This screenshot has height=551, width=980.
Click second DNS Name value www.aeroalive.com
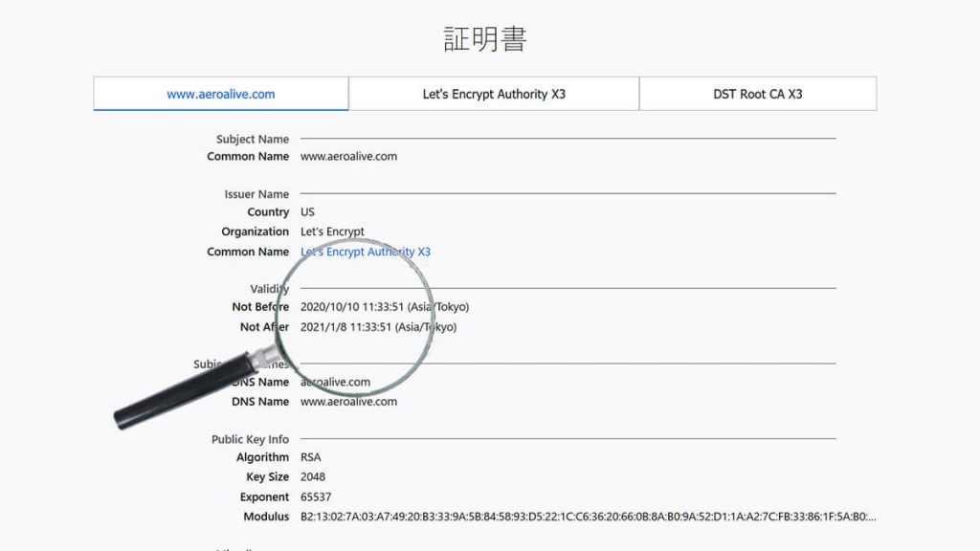(x=348, y=402)
